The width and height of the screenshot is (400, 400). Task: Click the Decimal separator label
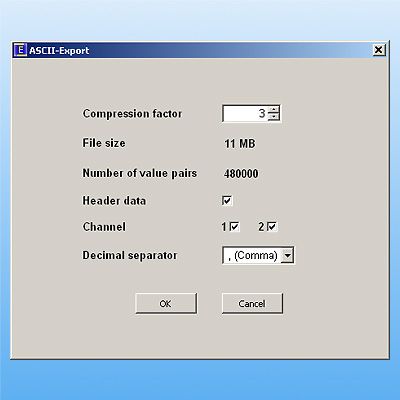tap(130, 255)
